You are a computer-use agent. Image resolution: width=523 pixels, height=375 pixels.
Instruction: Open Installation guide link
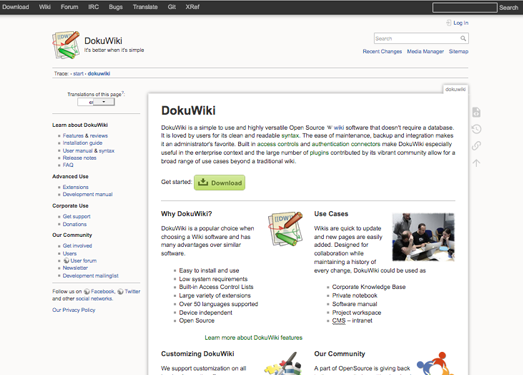82,143
